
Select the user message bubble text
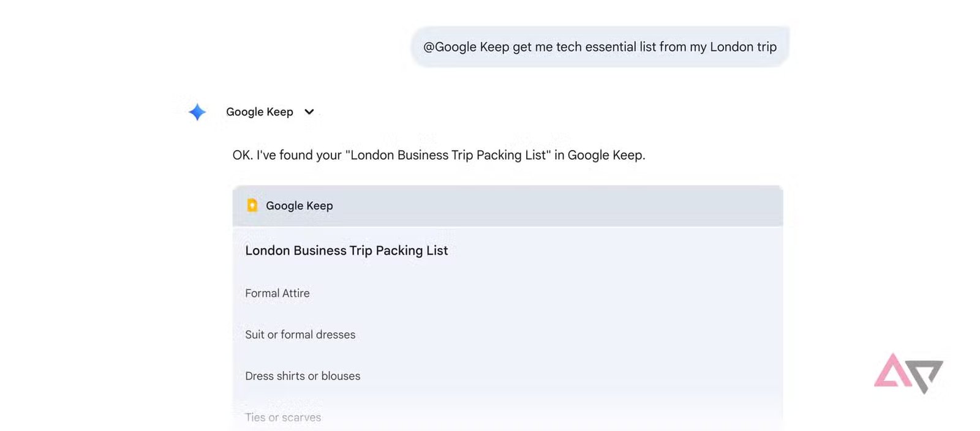600,47
